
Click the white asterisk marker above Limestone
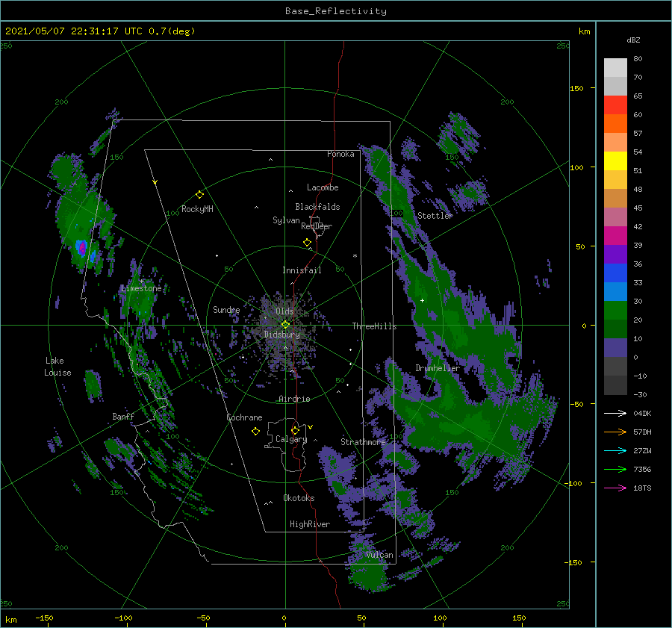(141, 282)
